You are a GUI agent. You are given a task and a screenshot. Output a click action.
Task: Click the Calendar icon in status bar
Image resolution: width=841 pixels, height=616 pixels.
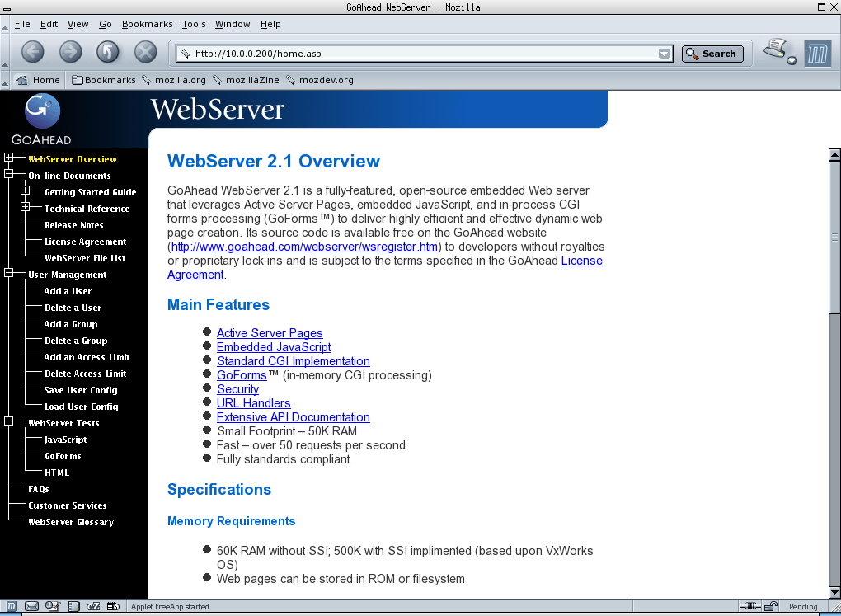(113, 606)
